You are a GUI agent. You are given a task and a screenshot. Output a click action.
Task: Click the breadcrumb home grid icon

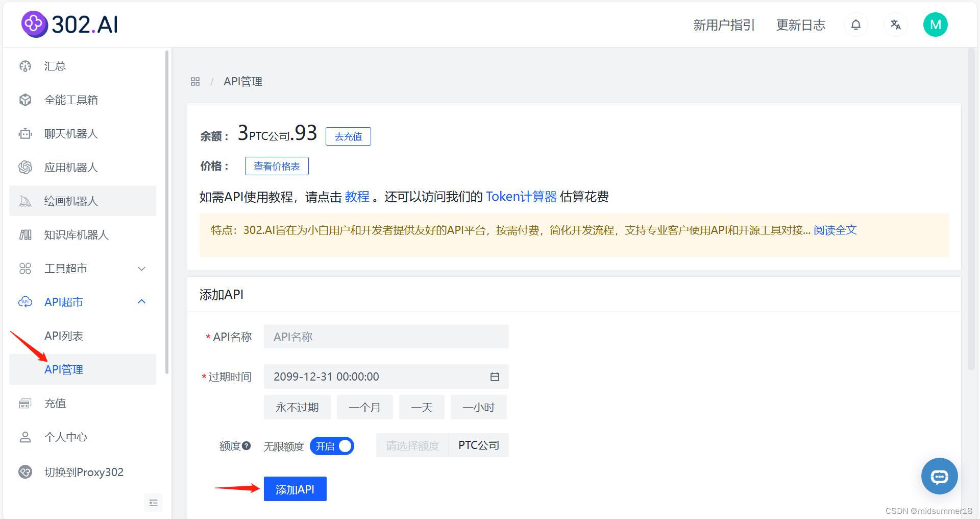coord(195,81)
